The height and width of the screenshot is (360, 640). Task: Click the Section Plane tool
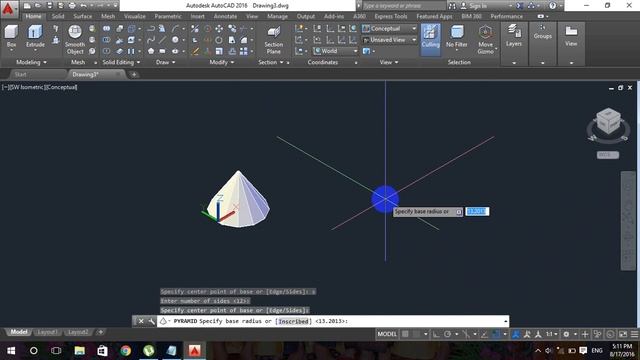click(x=273, y=39)
